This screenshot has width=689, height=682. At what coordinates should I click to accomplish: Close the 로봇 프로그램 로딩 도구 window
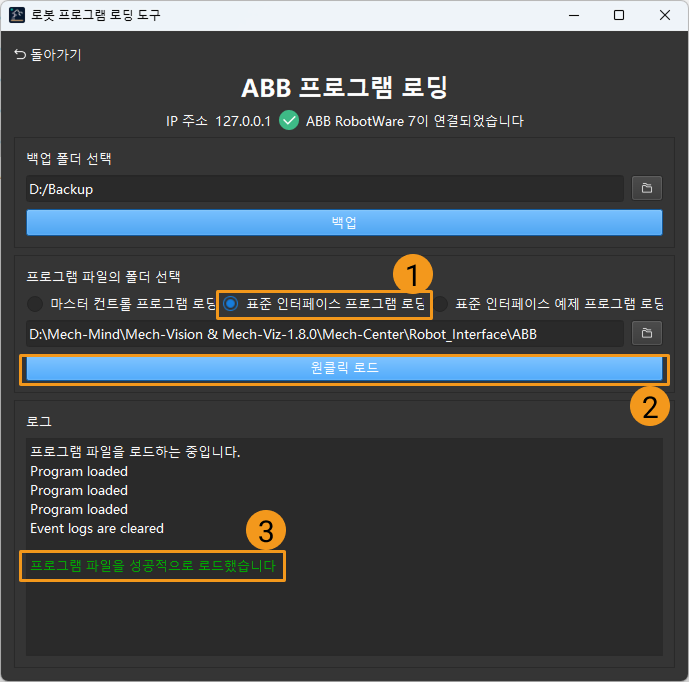click(665, 15)
